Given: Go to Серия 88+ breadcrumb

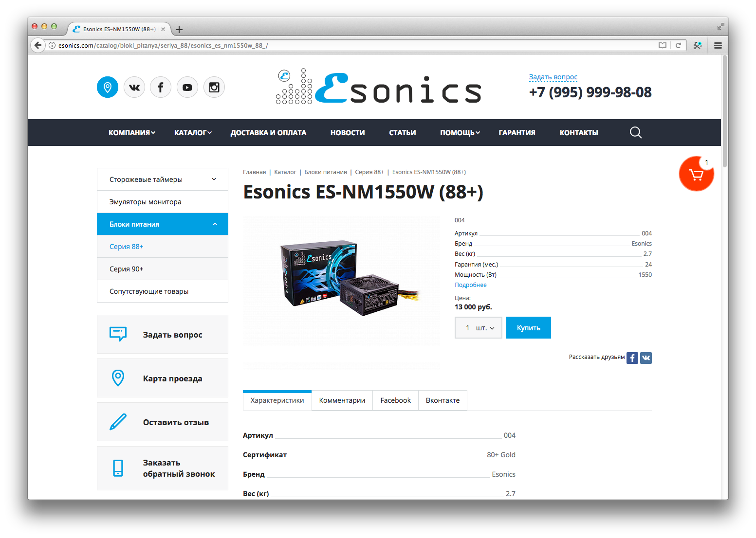Looking at the screenshot, I should point(369,172).
